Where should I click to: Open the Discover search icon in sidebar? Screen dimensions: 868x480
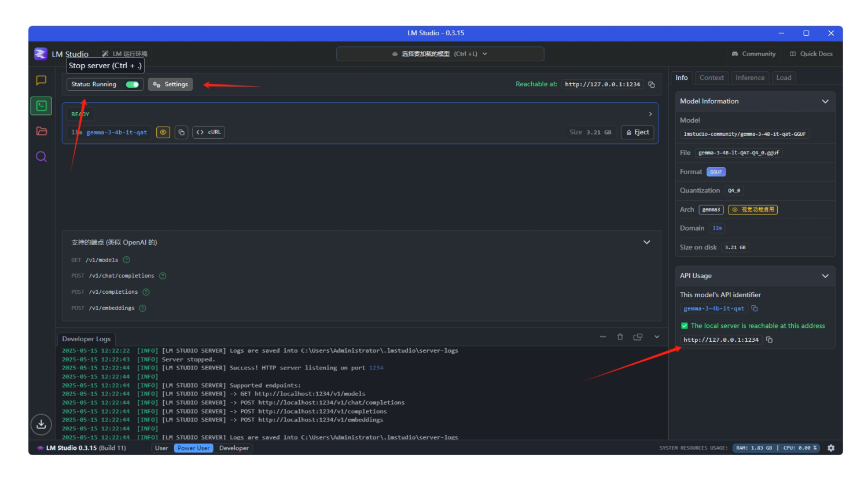coord(41,157)
